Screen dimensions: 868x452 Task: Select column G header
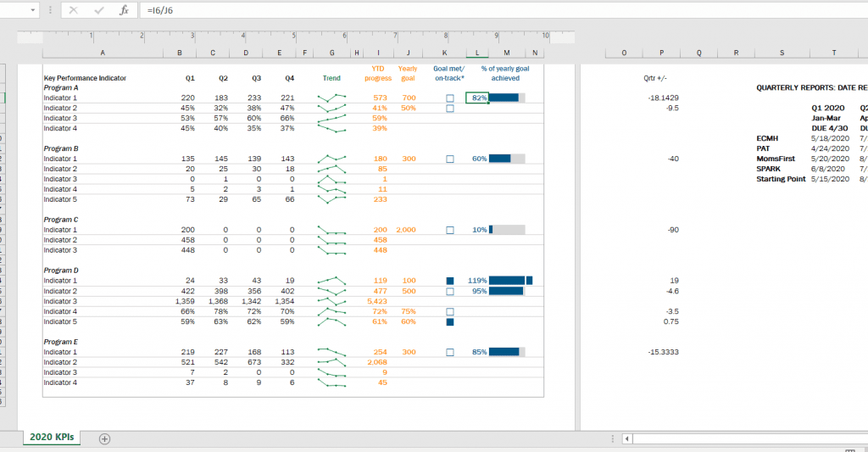(x=331, y=53)
